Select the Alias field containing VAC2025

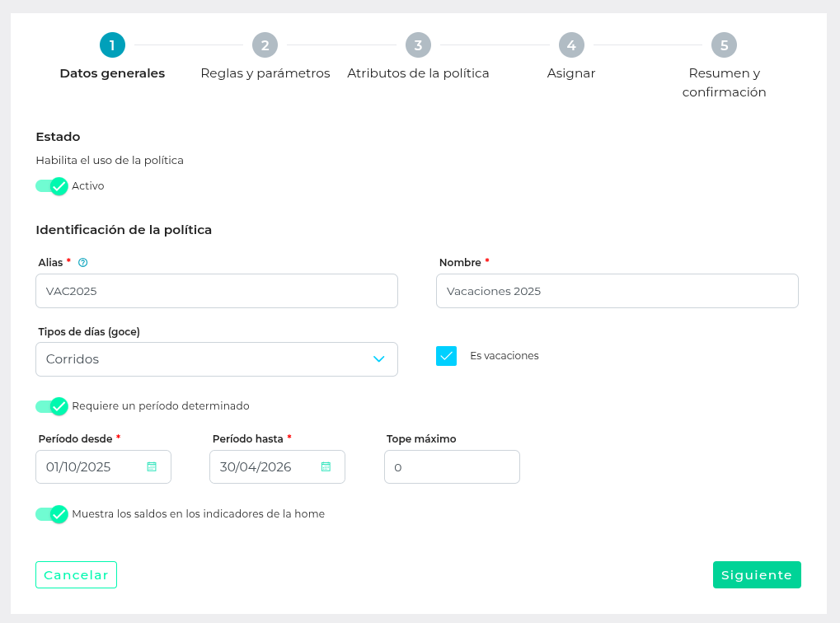pos(217,291)
